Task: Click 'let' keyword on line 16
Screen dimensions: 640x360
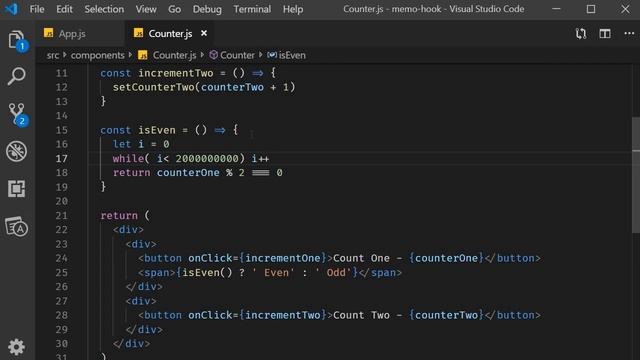Action: pyautogui.click(x=122, y=144)
